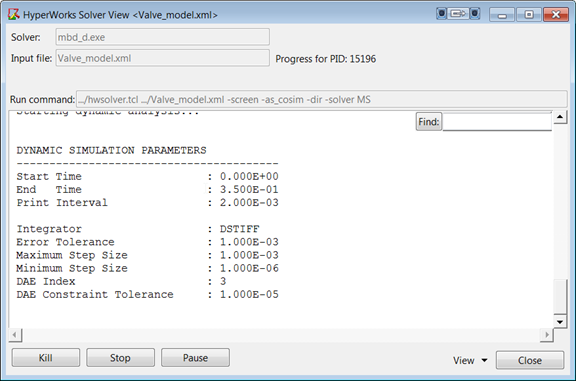Click the scroll down arrow of the log
Image resolution: width=576 pixels, height=381 pixels.
pos(560,321)
